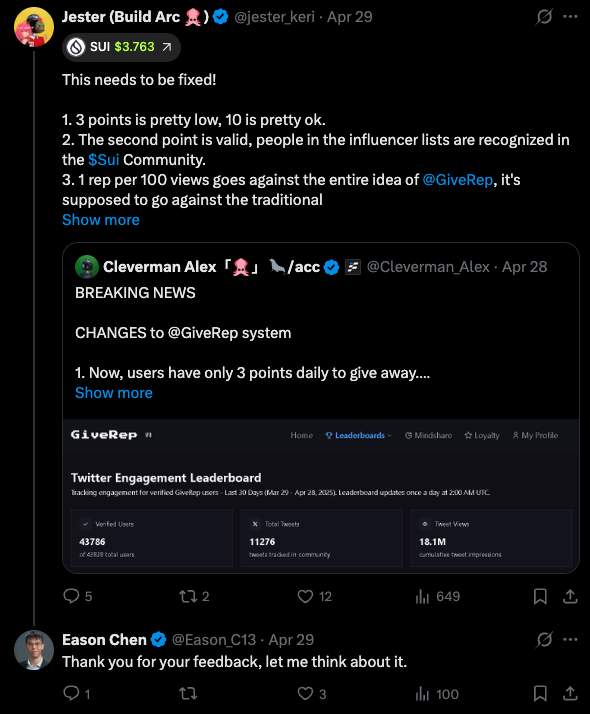The image size is (590, 714).
Task: Open Grok icon on Jester's tweet
Action: (544, 17)
